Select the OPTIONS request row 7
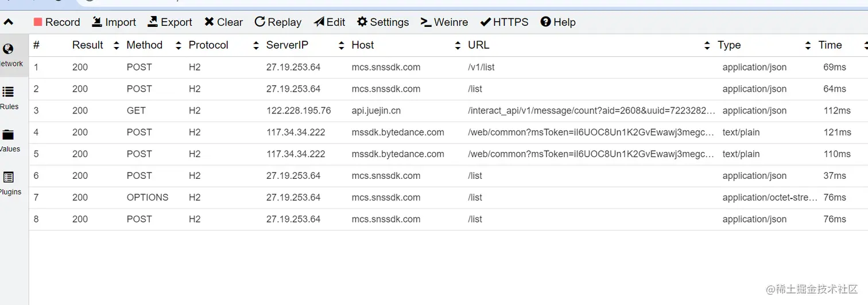The height and width of the screenshot is (305, 868). coord(148,197)
